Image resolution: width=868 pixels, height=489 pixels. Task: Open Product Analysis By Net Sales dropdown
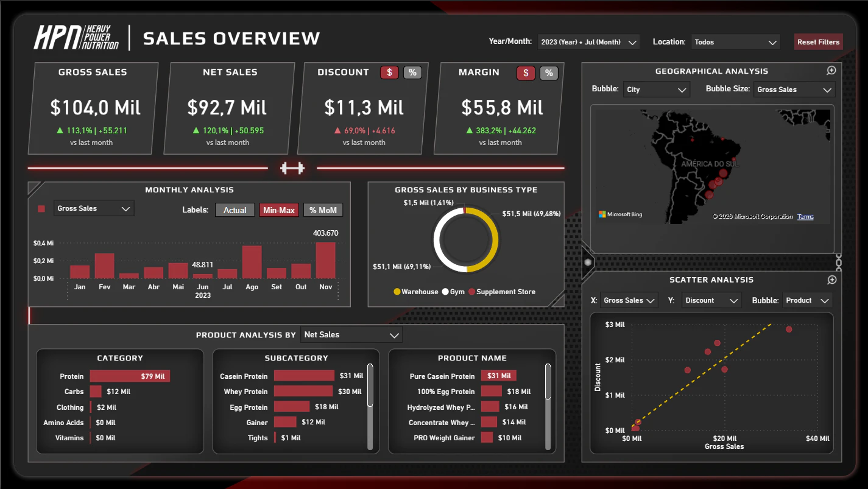click(x=351, y=334)
